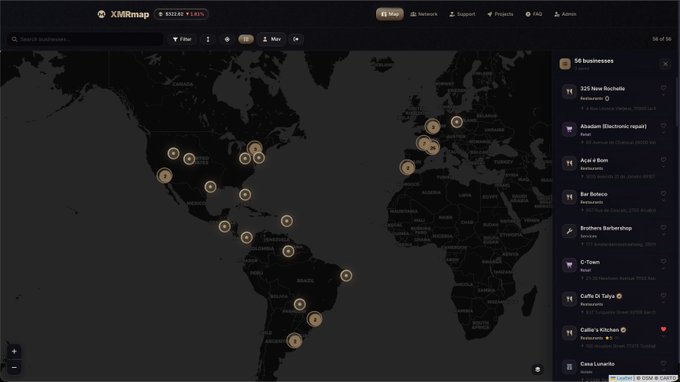The height and width of the screenshot is (382, 680).
Task: Open the OSM attribution link
Action: click(646, 379)
